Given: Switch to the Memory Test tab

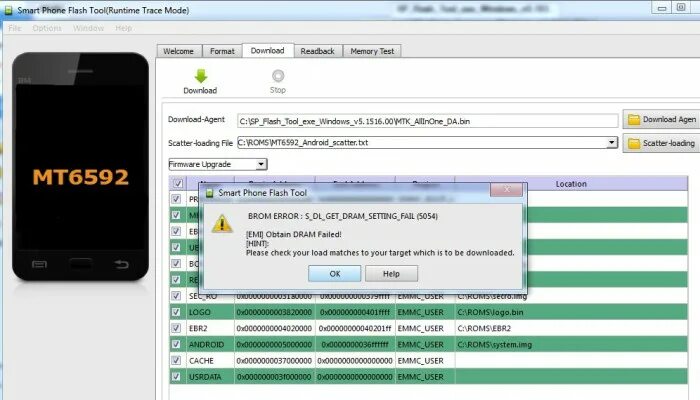Looking at the screenshot, I should 372,51.
